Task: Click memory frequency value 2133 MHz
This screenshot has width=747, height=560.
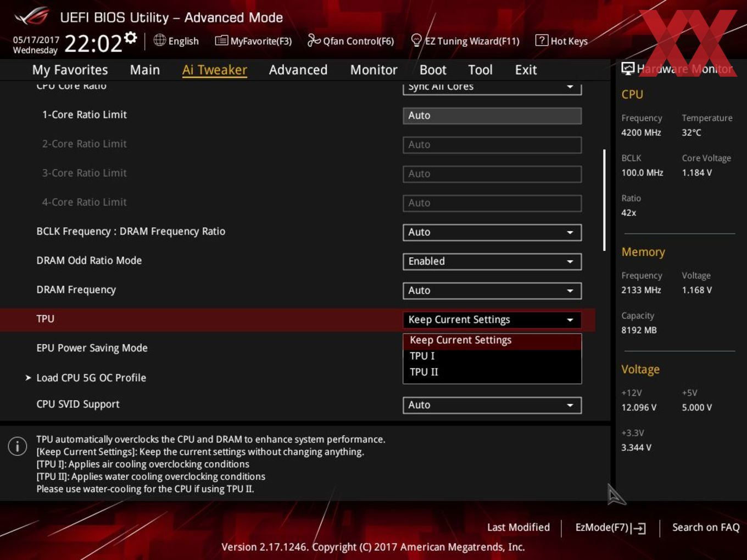Action: coord(641,290)
